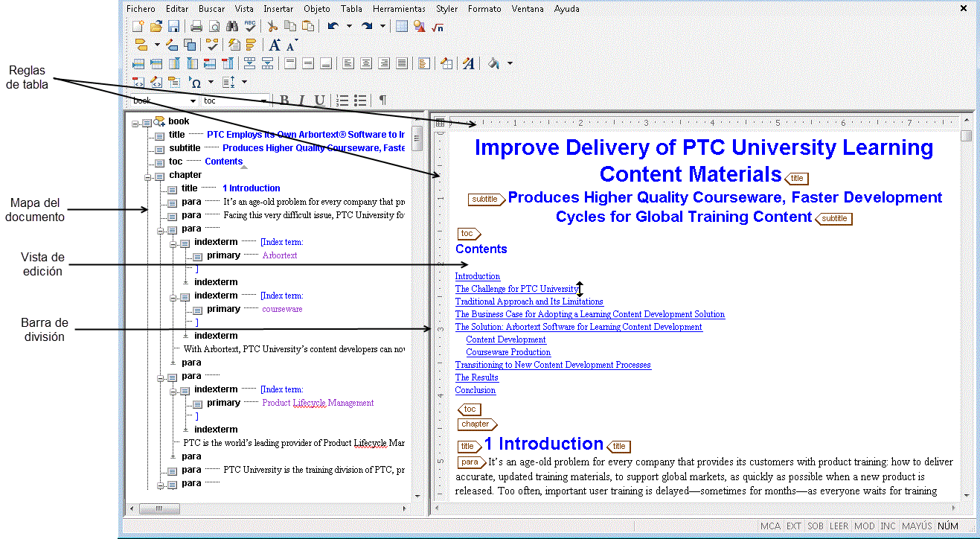Open the Editar menu
Screen dimensions: 980x539
[x=177, y=9]
